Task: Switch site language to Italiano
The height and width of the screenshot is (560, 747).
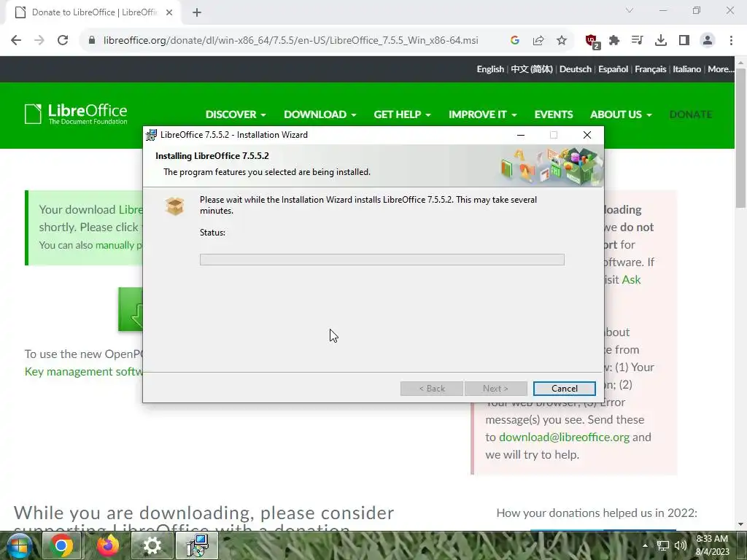Action: click(686, 69)
